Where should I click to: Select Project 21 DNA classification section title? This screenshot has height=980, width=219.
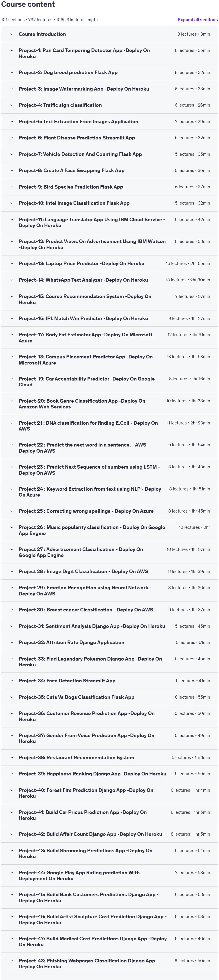[88, 426]
